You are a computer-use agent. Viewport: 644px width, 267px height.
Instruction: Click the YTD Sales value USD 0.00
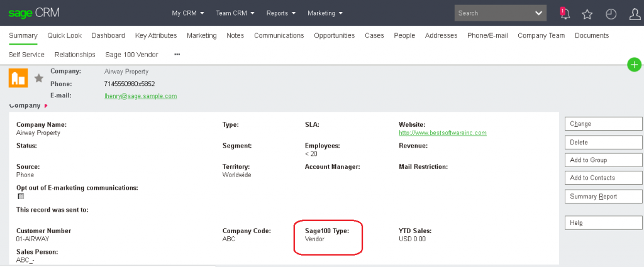[x=413, y=239]
